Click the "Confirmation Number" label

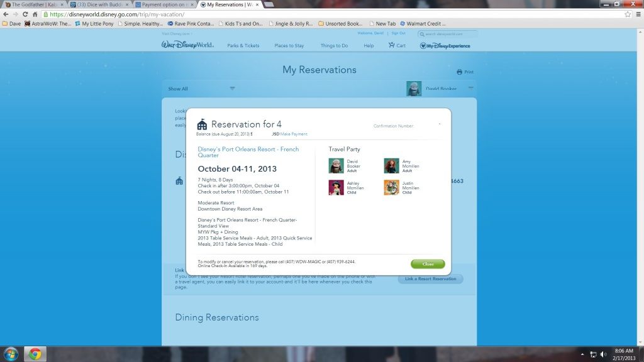[393, 126]
